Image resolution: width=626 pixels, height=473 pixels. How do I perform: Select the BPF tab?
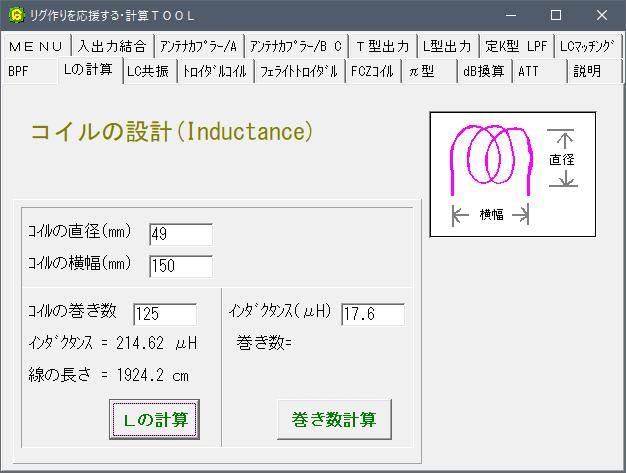(20, 71)
